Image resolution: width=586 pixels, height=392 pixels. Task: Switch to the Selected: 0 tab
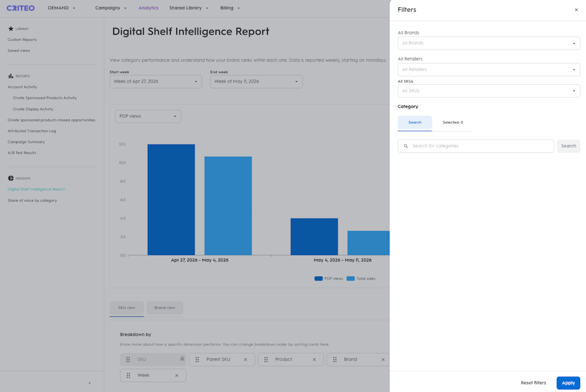click(x=453, y=122)
